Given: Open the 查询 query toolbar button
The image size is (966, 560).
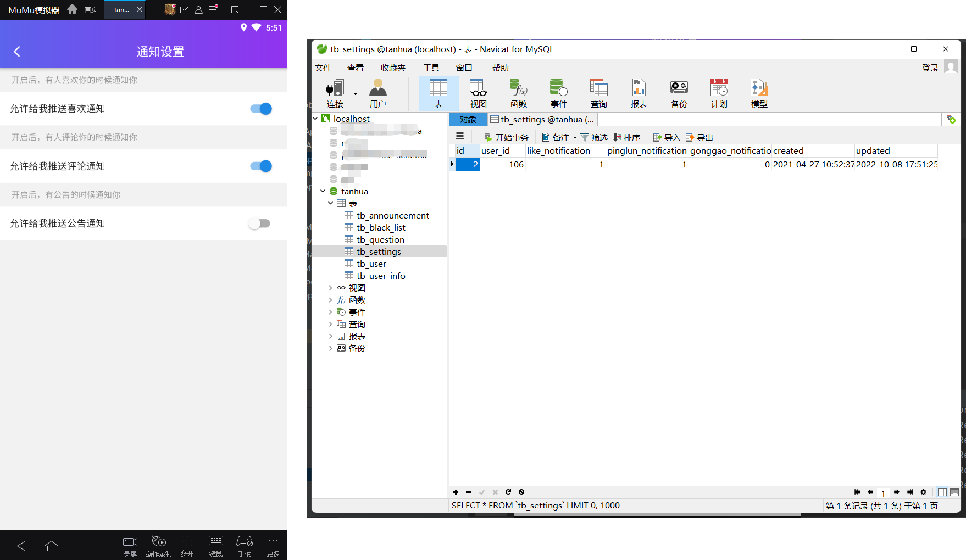Looking at the screenshot, I should pyautogui.click(x=599, y=94).
